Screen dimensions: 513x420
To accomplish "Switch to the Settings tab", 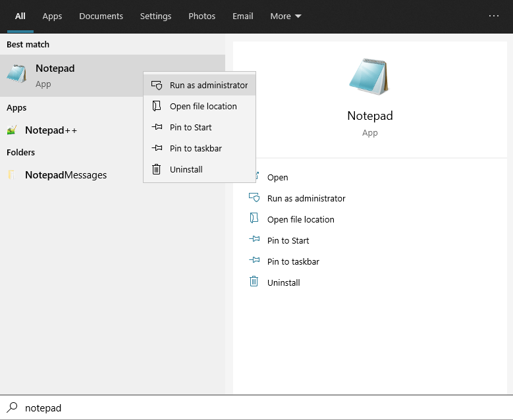I will coord(155,16).
